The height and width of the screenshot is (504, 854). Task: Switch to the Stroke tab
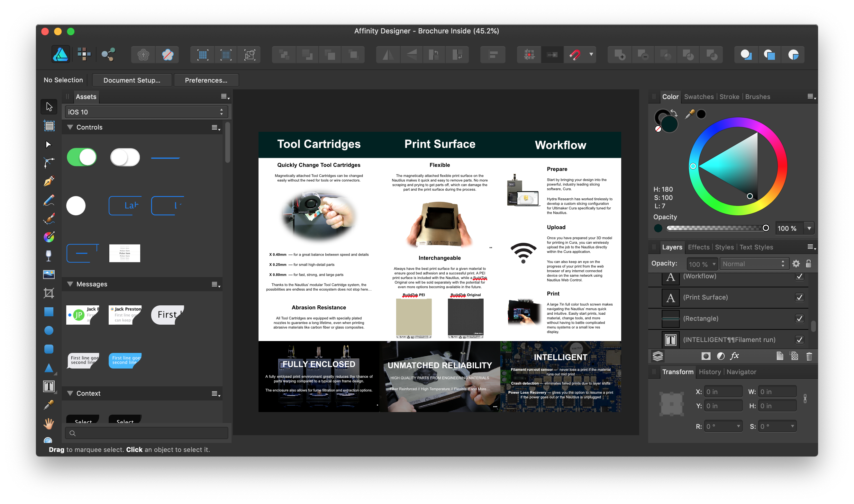(x=729, y=97)
